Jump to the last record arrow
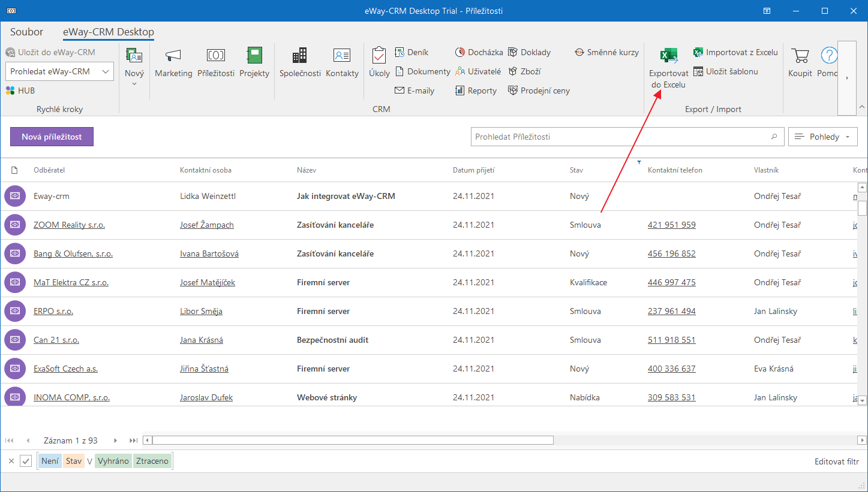This screenshot has height=492, width=868. (134, 440)
